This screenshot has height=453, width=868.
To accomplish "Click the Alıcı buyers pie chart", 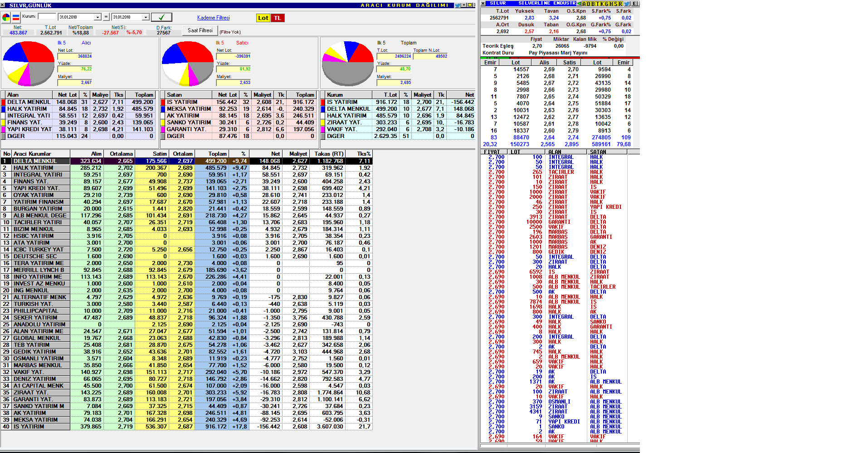I will 29,64.
